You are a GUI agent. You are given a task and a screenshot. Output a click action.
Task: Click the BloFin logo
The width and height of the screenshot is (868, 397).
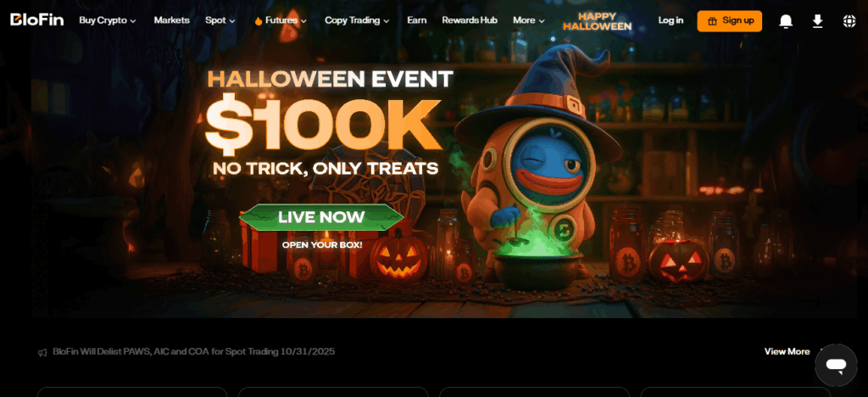37,20
